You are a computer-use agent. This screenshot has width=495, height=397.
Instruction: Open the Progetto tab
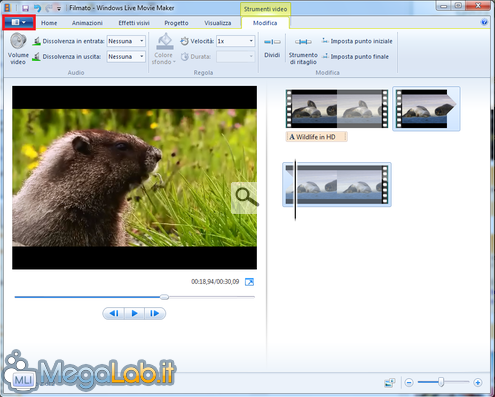pyautogui.click(x=176, y=23)
